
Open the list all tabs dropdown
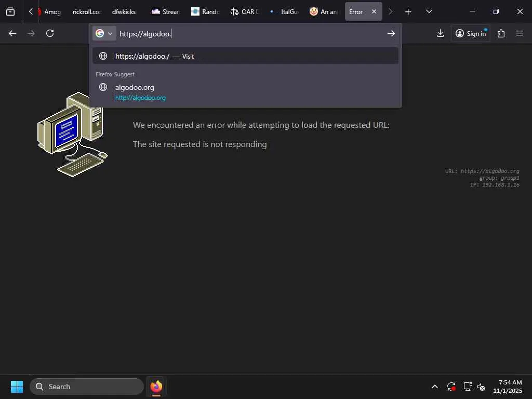pyautogui.click(x=429, y=11)
